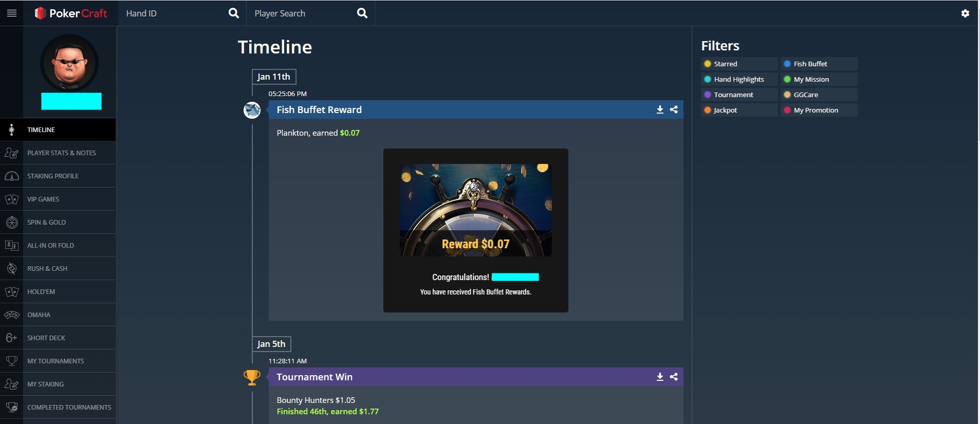Click the Jan 5th date marker

pos(271,344)
